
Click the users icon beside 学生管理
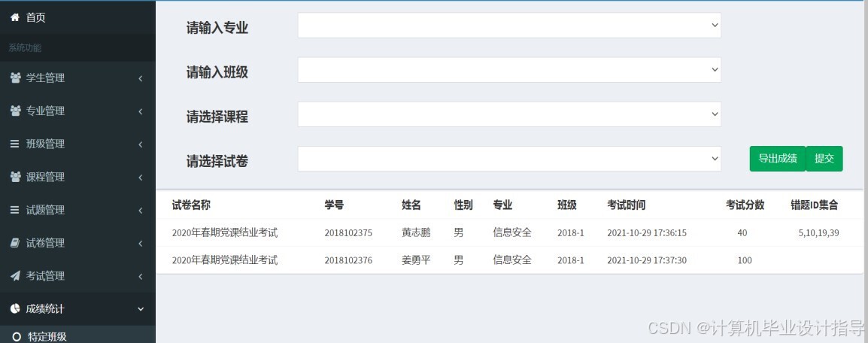[x=16, y=78]
